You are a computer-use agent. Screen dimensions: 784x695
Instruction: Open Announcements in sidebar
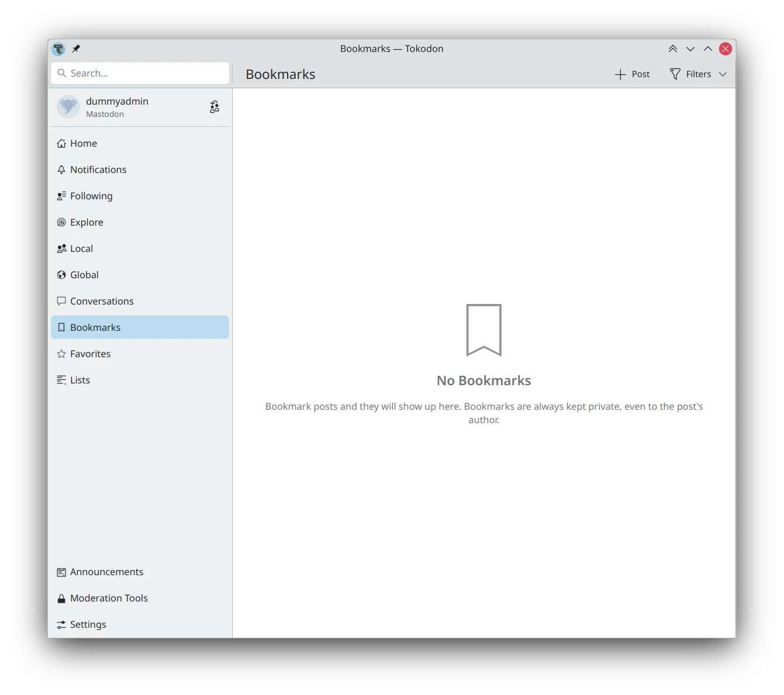click(x=140, y=572)
